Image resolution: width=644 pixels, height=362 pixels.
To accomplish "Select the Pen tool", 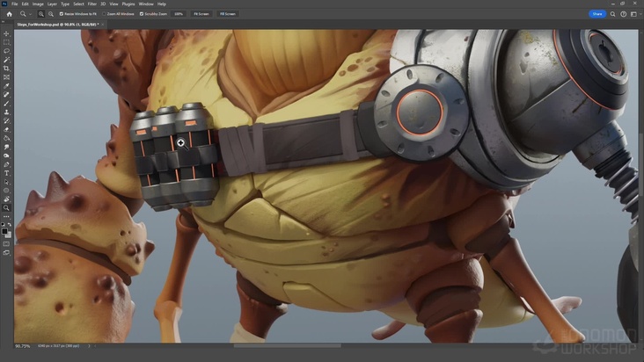I will pos(6,164).
